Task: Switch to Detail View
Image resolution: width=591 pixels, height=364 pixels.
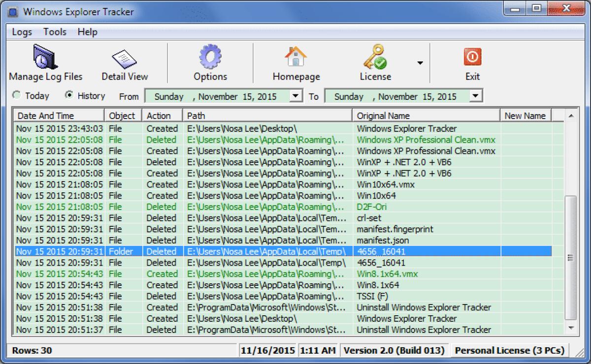Action: tap(124, 62)
